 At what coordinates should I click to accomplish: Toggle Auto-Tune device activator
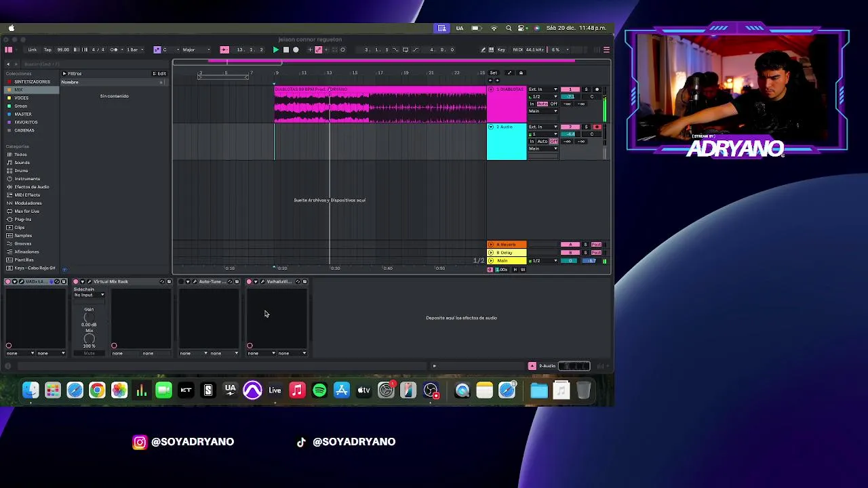(181, 281)
